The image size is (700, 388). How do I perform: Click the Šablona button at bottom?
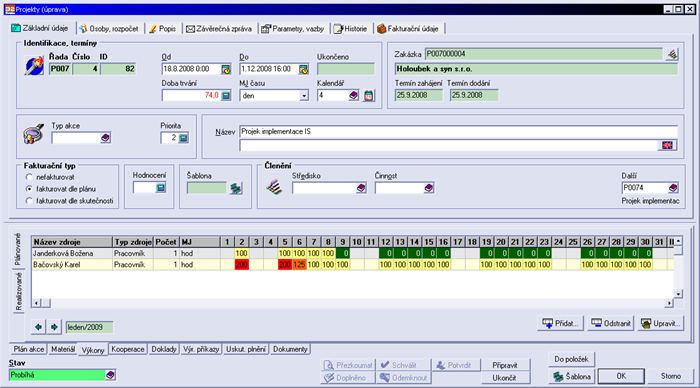point(571,376)
